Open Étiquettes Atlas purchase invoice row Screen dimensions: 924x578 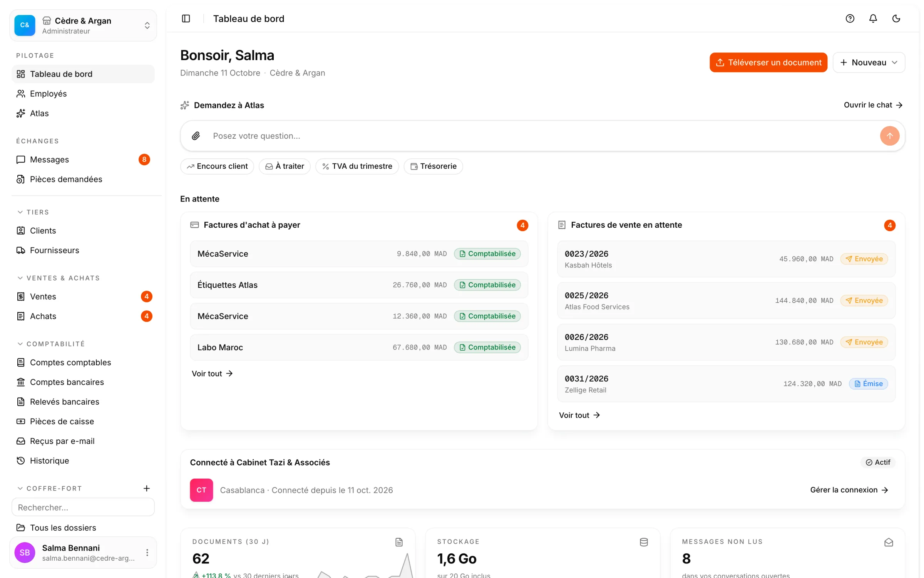coord(359,285)
